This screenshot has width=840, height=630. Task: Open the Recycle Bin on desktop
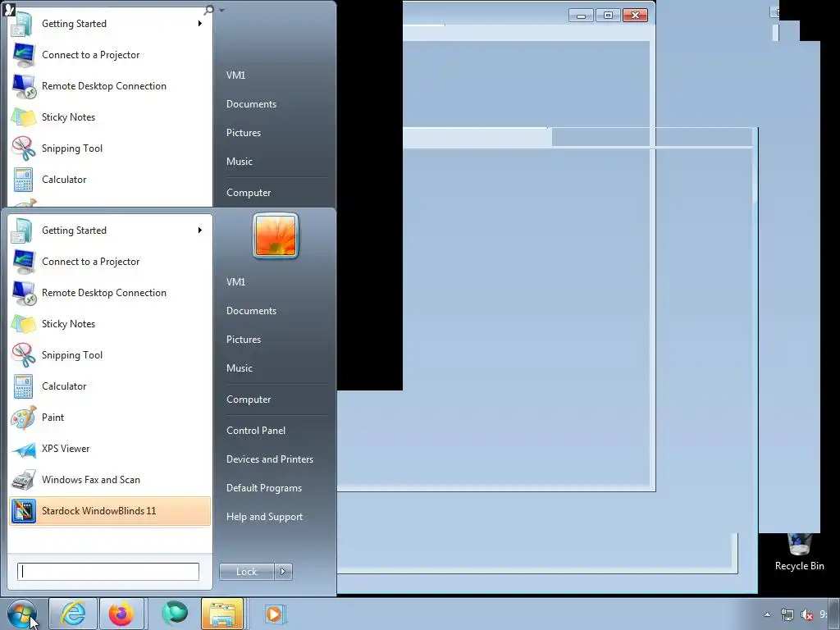pos(799,553)
